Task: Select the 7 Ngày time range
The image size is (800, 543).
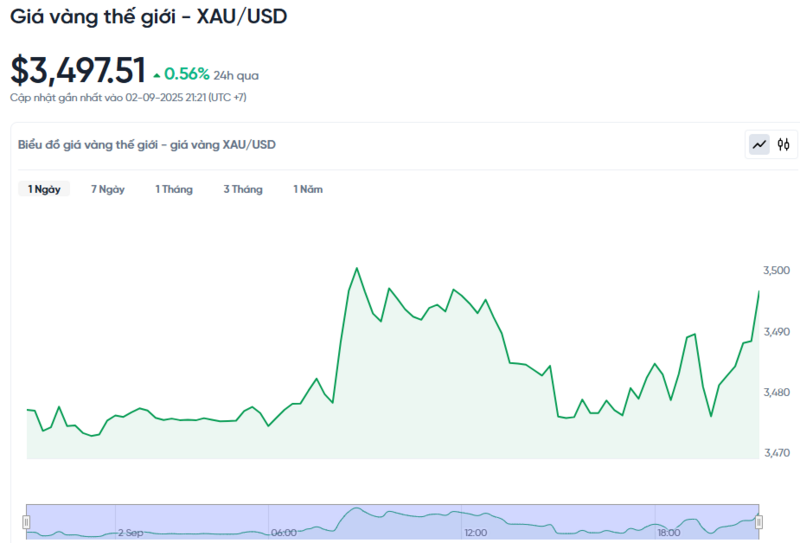Action: [x=107, y=189]
